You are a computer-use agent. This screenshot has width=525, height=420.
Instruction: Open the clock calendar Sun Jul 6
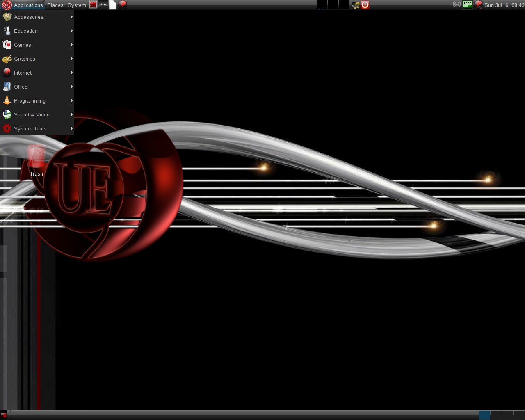[x=504, y=5]
